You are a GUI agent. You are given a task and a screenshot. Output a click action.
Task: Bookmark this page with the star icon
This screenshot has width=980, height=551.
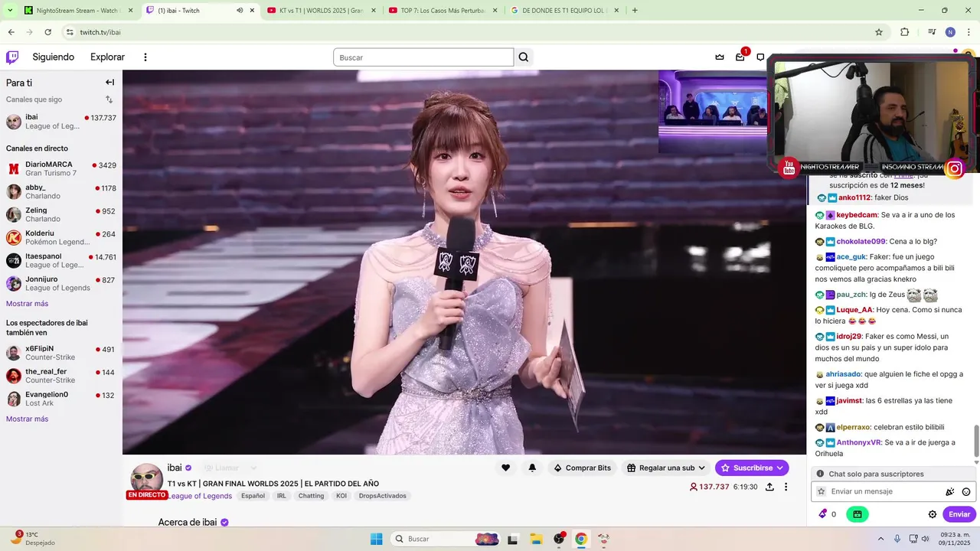coord(879,32)
